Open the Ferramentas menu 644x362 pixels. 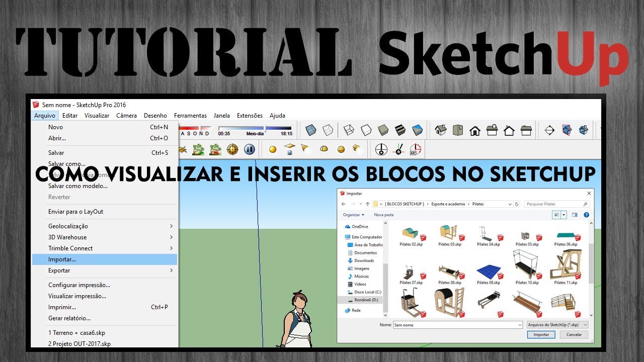tap(190, 116)
